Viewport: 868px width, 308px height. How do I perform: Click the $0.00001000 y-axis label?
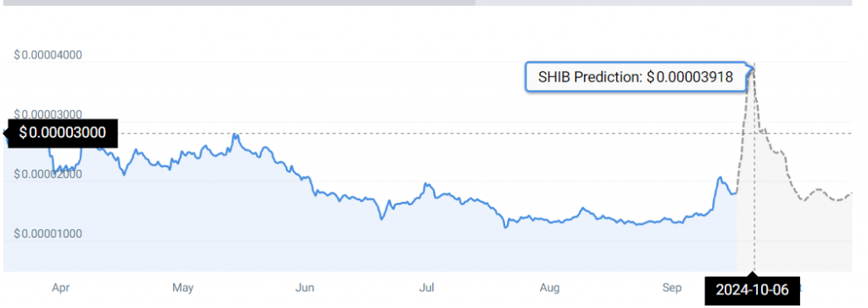[48, 234]
